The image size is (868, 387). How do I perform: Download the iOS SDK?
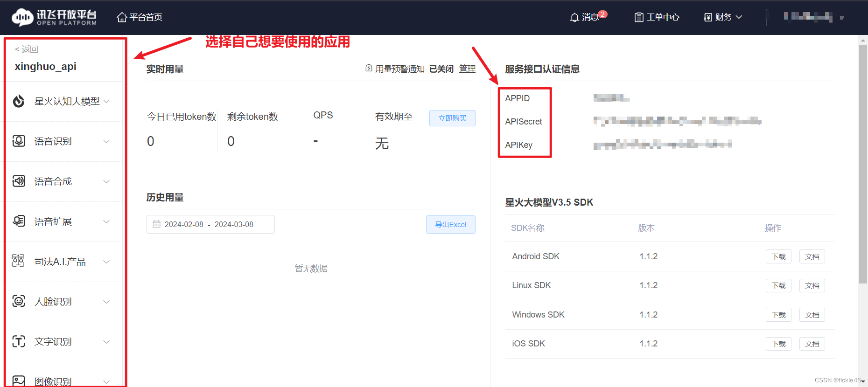[778, 344]
